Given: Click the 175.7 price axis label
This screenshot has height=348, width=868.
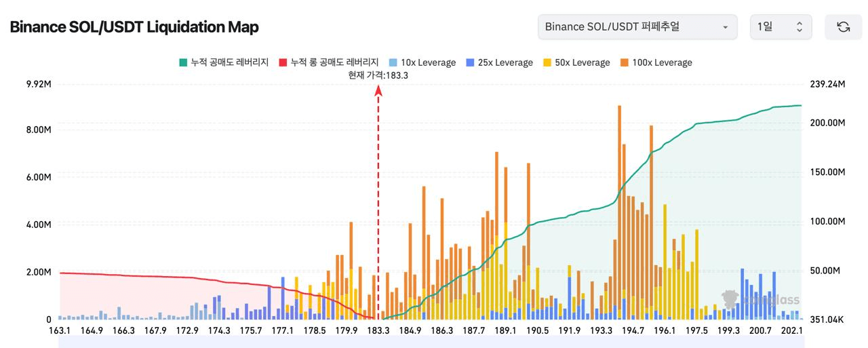Looking at the screenshot, I should click(251, 331).
